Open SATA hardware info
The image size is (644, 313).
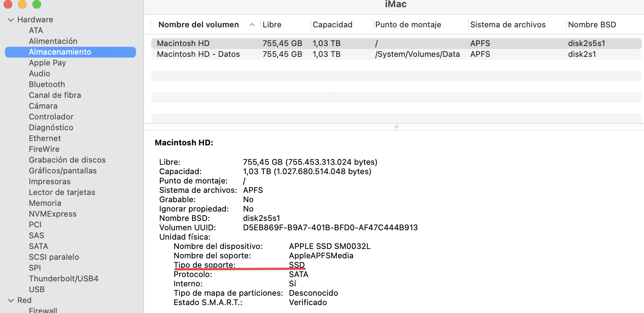tap(38, 246)
